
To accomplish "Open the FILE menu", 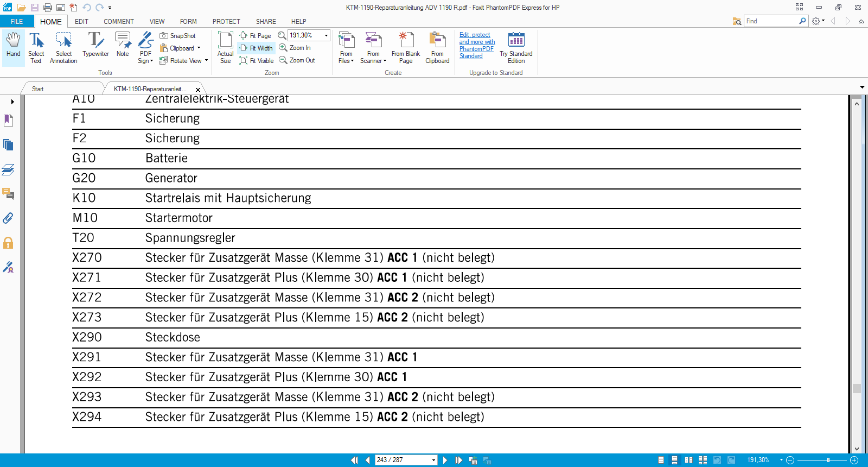I will 17,22.
